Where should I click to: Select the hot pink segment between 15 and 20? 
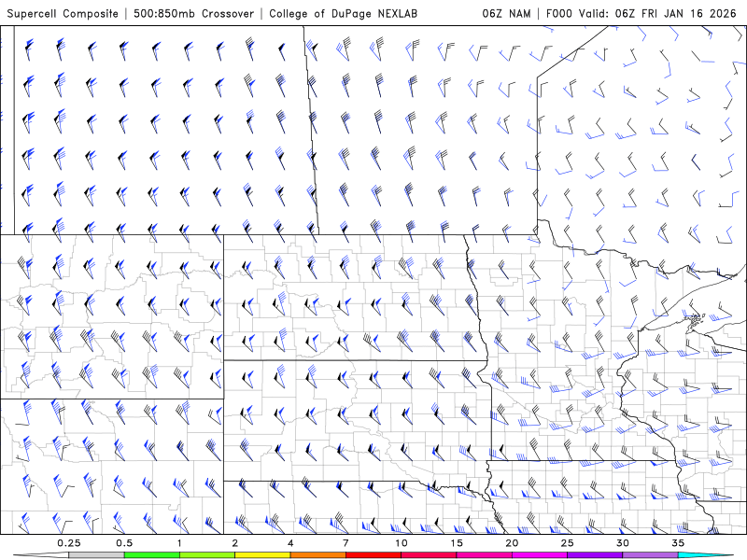coord(484,555)
